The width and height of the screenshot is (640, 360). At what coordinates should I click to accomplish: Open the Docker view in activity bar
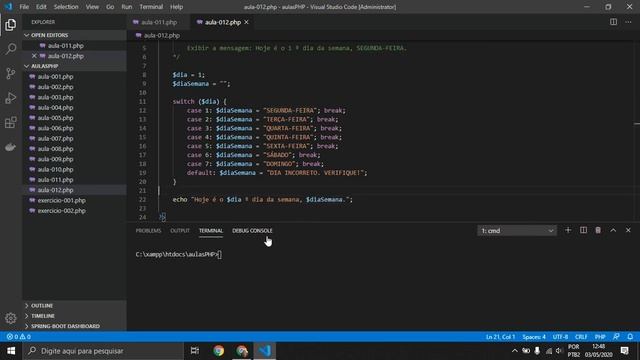point(11,147)
